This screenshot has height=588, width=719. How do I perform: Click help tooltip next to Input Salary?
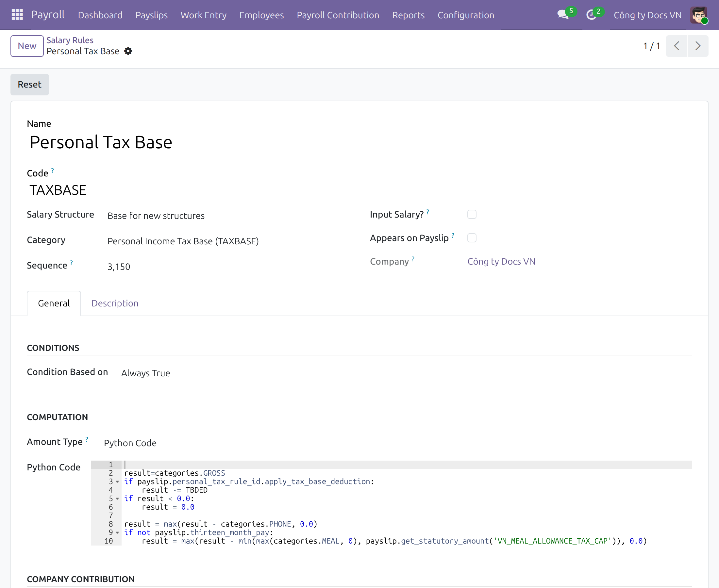pos(428,212)
